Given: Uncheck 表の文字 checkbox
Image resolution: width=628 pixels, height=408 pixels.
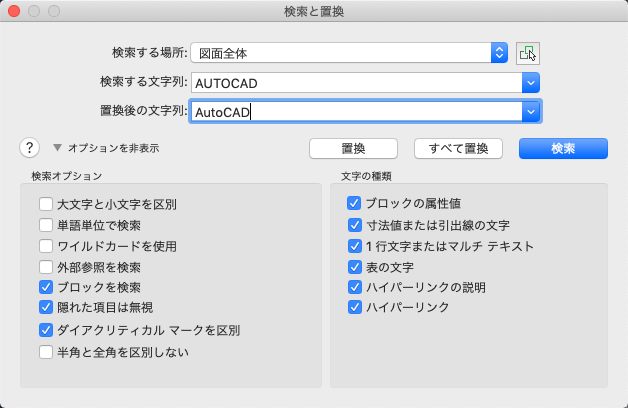Looking at the screenshot, I should pyautogui.click(x=355, y=267).
